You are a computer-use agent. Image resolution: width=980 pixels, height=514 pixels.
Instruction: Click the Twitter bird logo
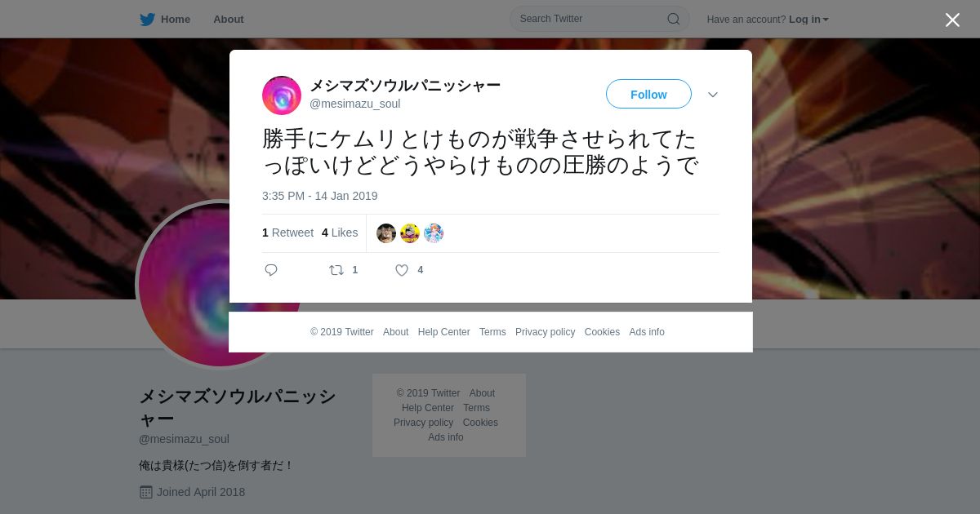tap(147, 19)
